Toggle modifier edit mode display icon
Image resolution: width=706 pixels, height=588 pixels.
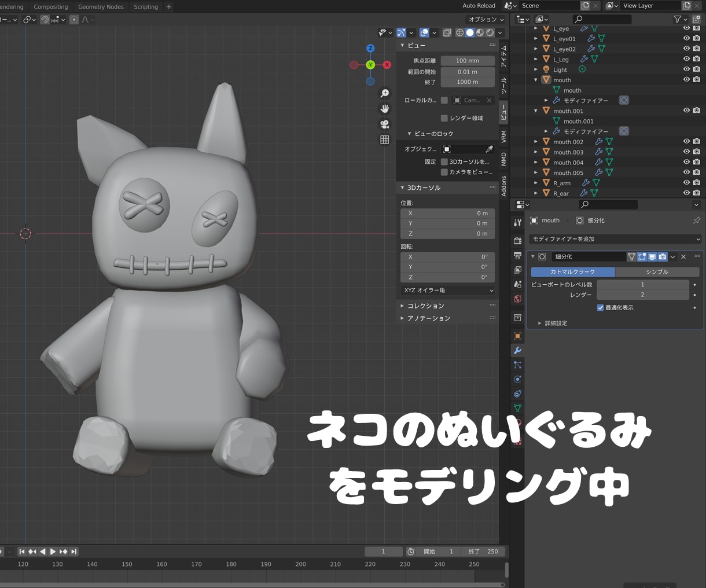coord(642,256)
